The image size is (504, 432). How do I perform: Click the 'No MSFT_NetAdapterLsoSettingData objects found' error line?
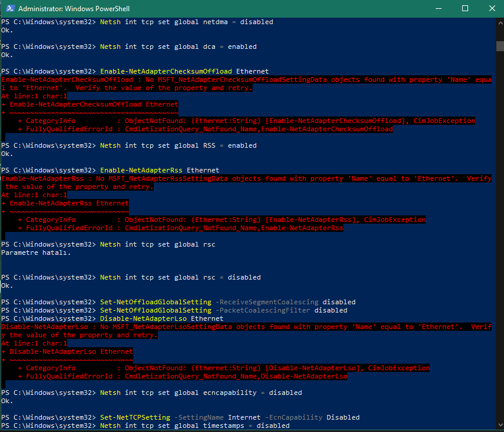(247, 327)
